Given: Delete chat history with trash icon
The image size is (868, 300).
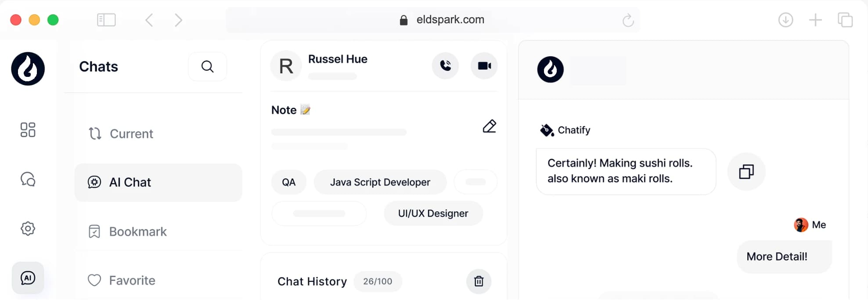Looking at the screenshot, I should (x=479, y=281).
